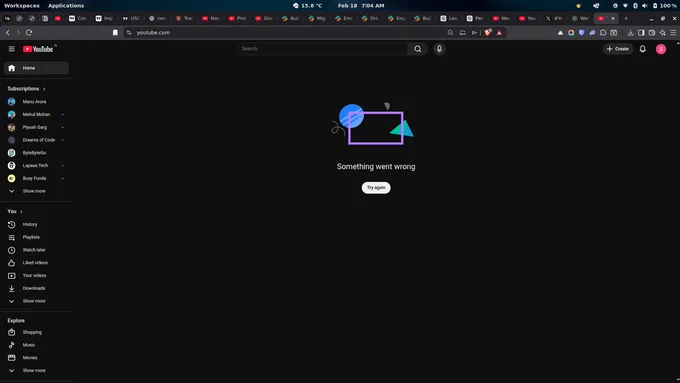Switch to the X tab
This screenshot has height=383, width=680.
[x=554, y=18]
